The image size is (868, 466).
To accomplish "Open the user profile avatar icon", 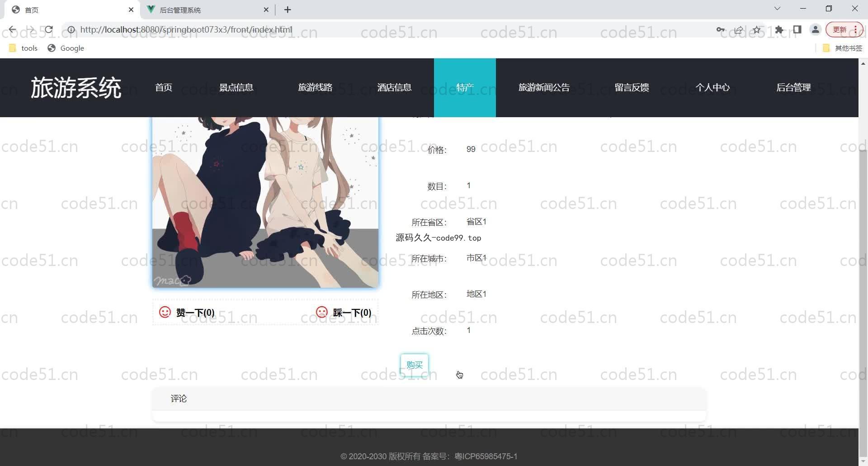I will pyautogui.click(x=815, y=30).
